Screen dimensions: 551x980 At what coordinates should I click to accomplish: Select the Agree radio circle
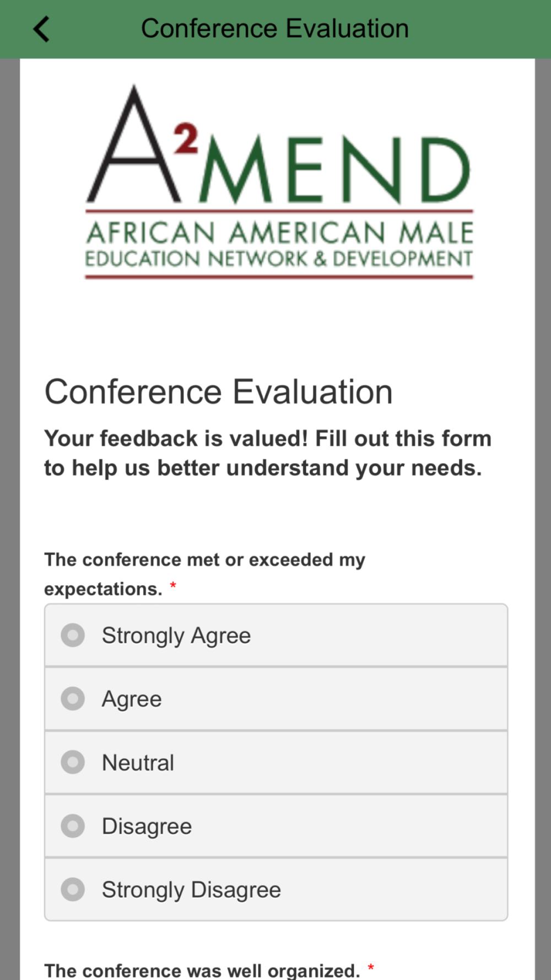click(x=73, y=698)
